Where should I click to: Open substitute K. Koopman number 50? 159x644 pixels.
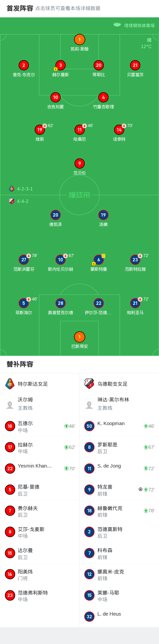[119, 426]
